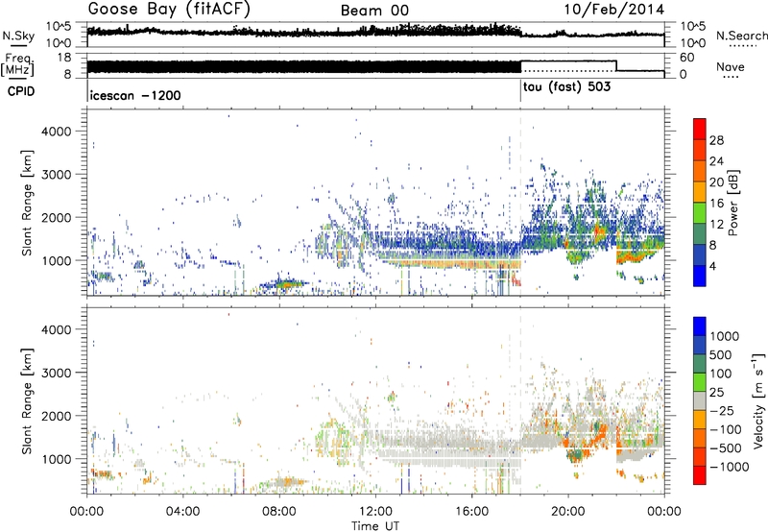Pick the blue bottom segment of Power colorbar
The width and height of the screenshot is (768, 532).
pos(700,277)
